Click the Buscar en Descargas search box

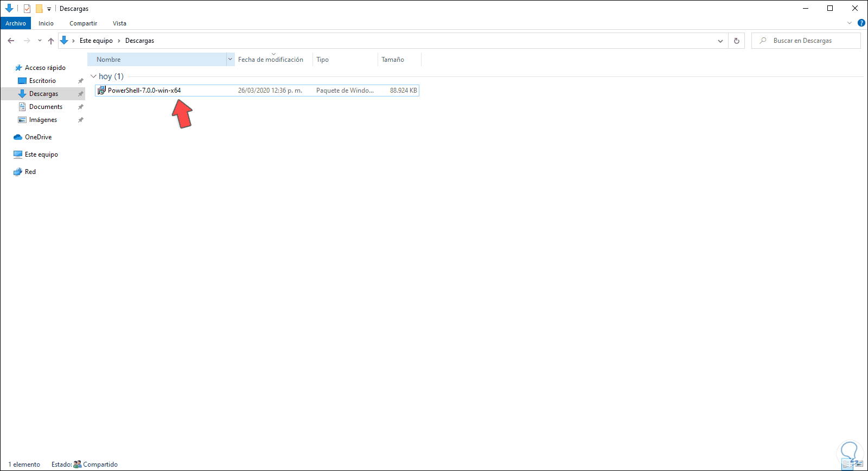[x=806, y=41]
